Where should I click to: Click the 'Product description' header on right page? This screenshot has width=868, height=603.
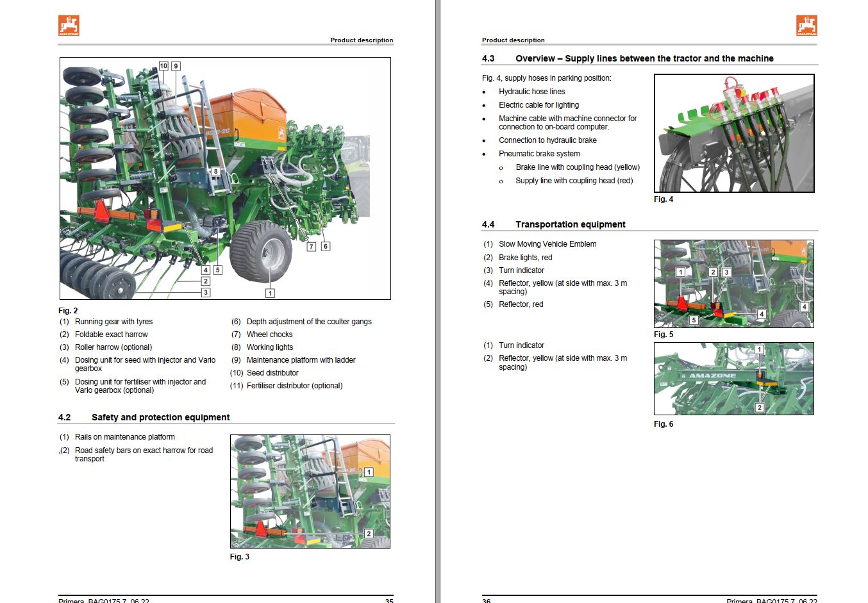[513, 40]
